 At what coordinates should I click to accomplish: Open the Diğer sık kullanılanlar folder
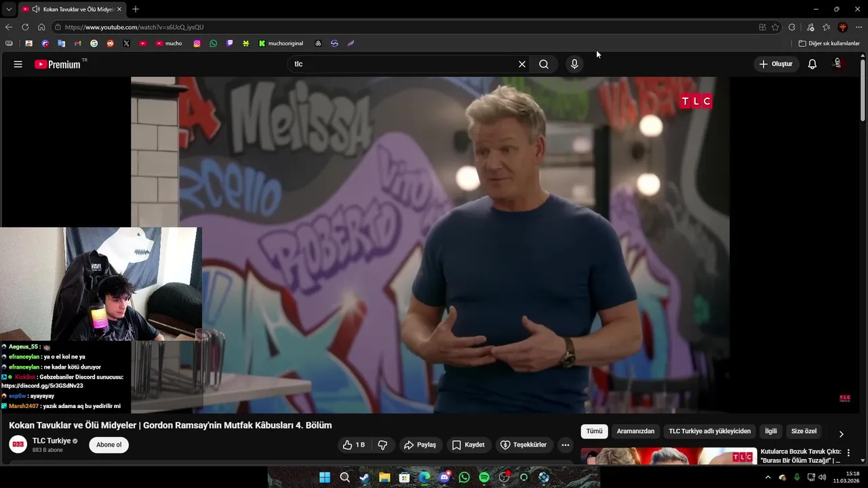coord(829,43)
